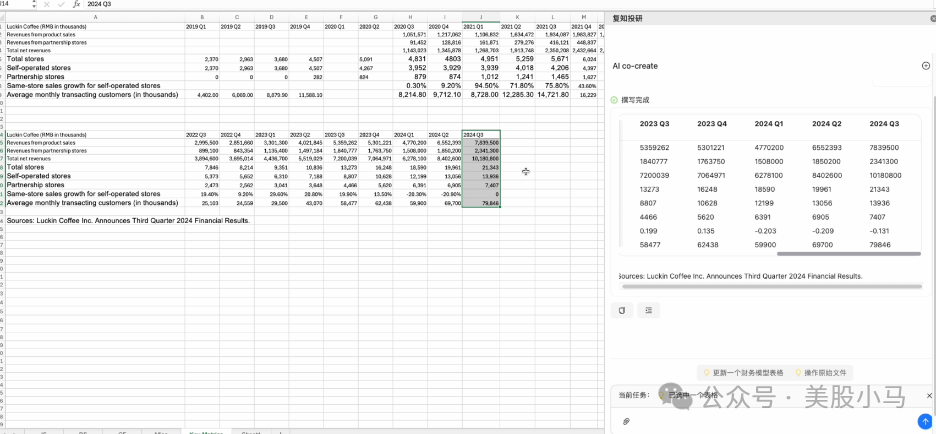Click the insert-to-sheet icon beside copy
The width and height of the screenshot is (936, 434).
(648, 310)
